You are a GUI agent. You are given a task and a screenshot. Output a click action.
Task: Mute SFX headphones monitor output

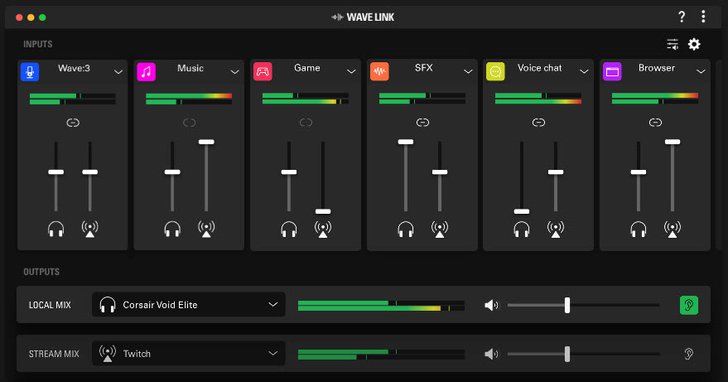[406, 229]
